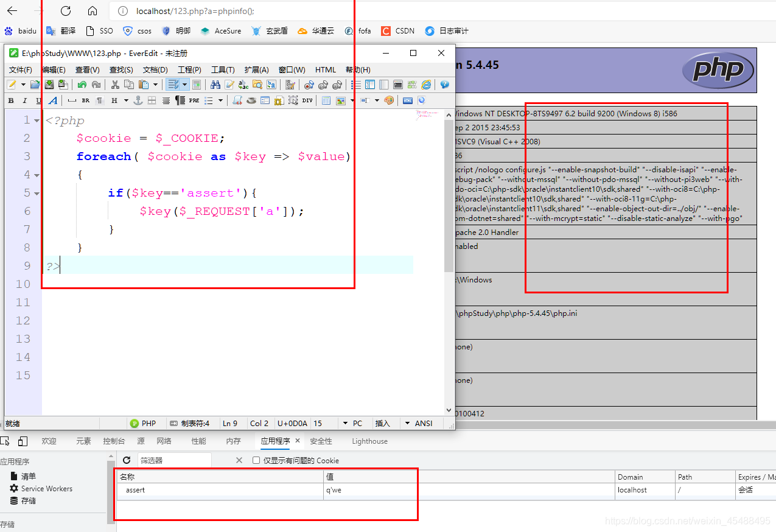Image resolution: width=776 pixels, height=532 pixels.
Task: Toggle the device emulation icon in DevTools
Action: [23, 441]
